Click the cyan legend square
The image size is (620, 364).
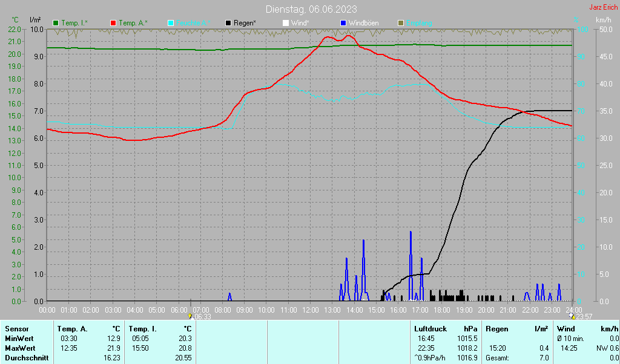point(171,23)
